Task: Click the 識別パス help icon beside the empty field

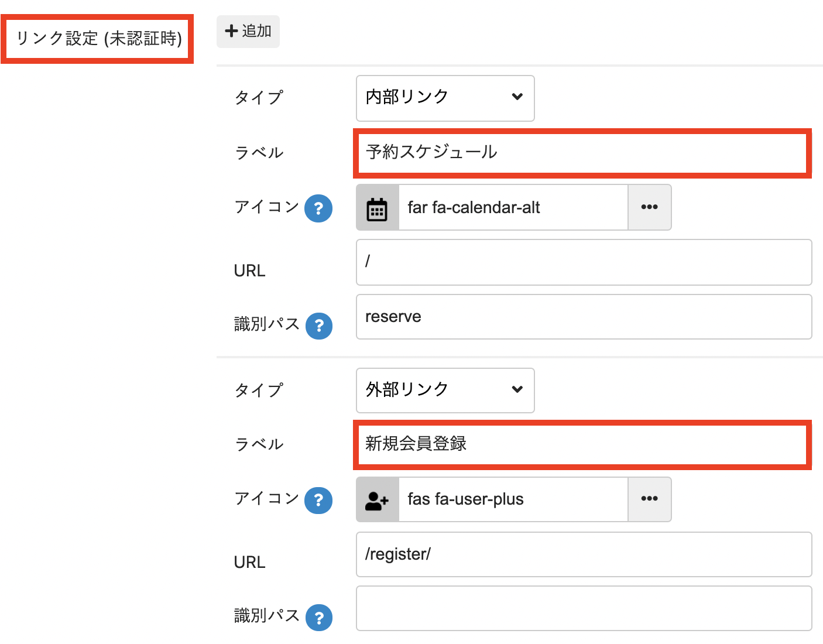Action: pos(319,618)
